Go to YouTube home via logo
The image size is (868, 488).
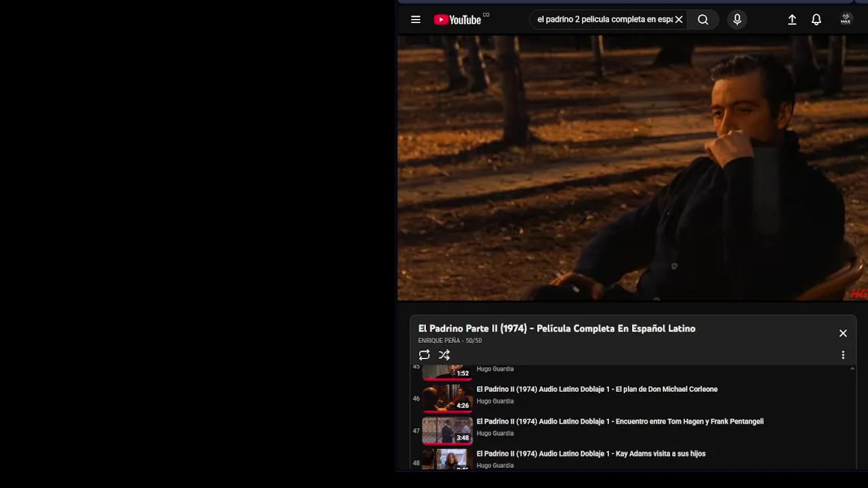(458, 20)
